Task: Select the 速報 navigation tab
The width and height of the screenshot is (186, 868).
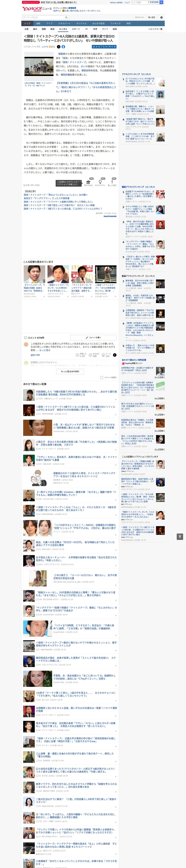Action: click(x=38, y=24)
